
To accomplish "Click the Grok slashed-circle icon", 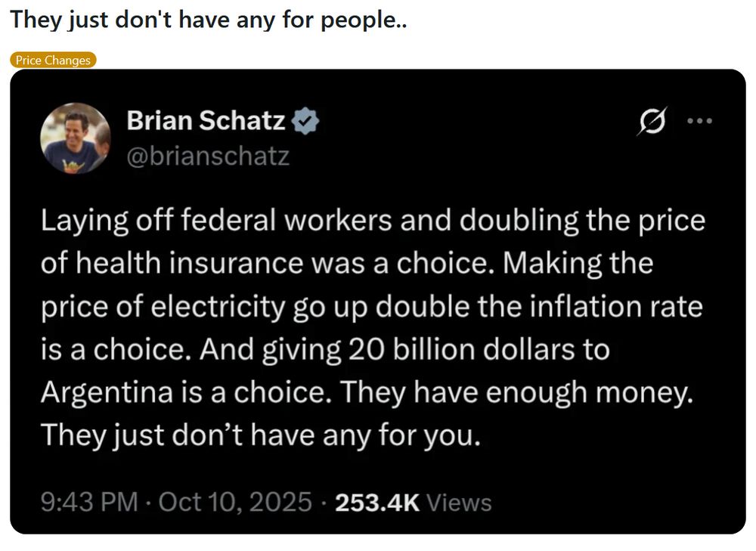I will (652, 121).
